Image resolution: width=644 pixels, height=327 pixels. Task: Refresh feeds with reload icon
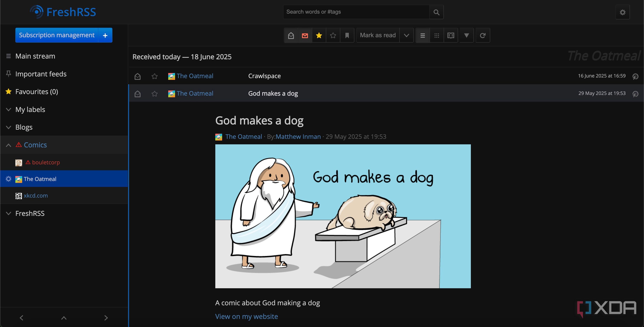pyautogui.click(x=483, y=35)
